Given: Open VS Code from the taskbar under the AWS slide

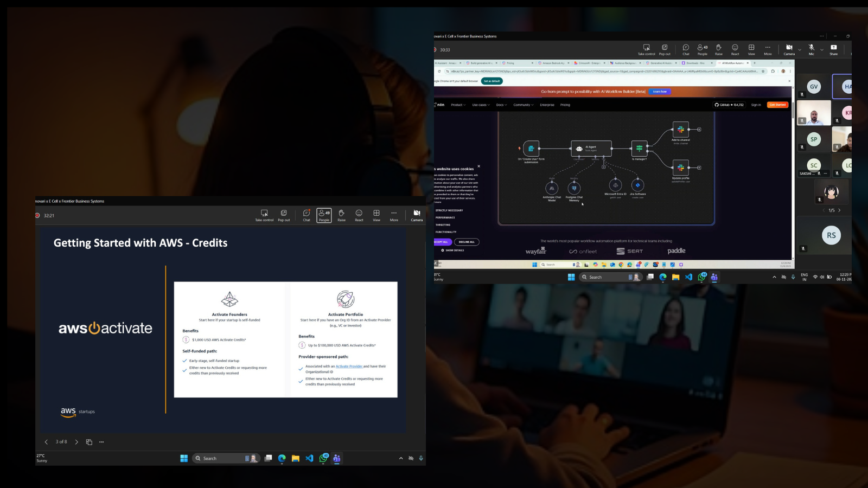Looking at the screenshot, I should (309, 458).
